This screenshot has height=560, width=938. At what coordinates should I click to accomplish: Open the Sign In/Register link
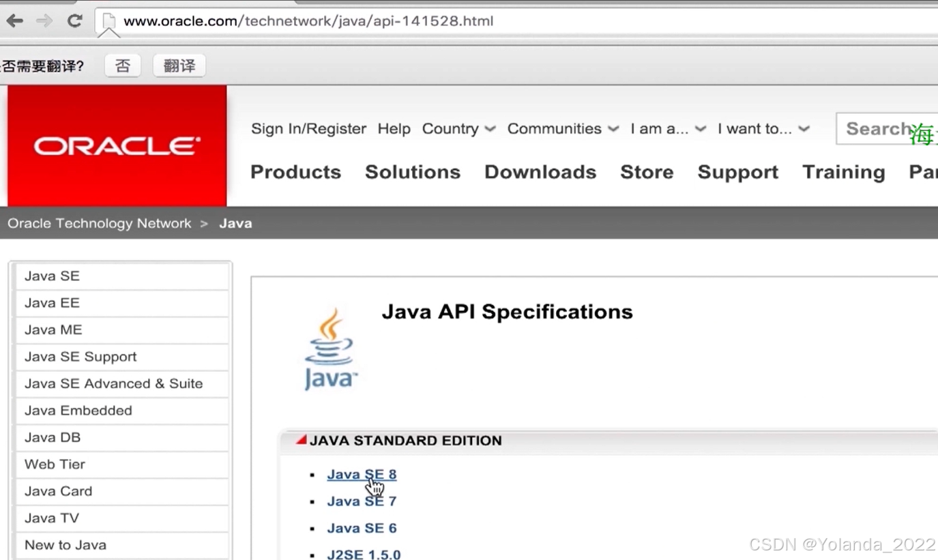(308, 129)
